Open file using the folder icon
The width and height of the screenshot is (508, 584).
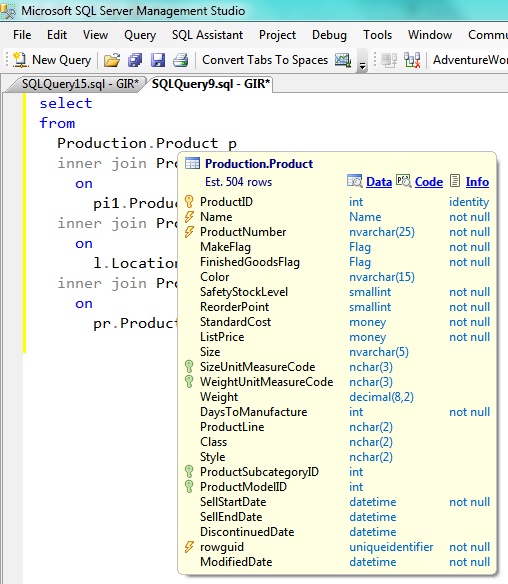pyautogui.click(x=112, y=60)
